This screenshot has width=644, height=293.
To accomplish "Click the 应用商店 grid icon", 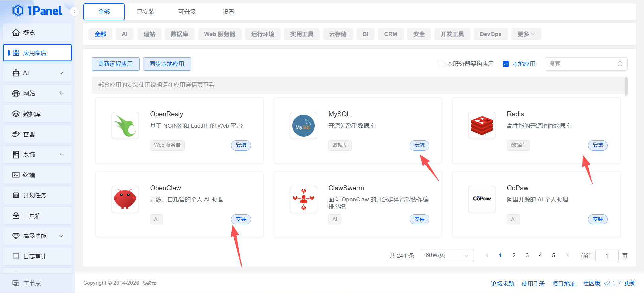I will 16,53.
